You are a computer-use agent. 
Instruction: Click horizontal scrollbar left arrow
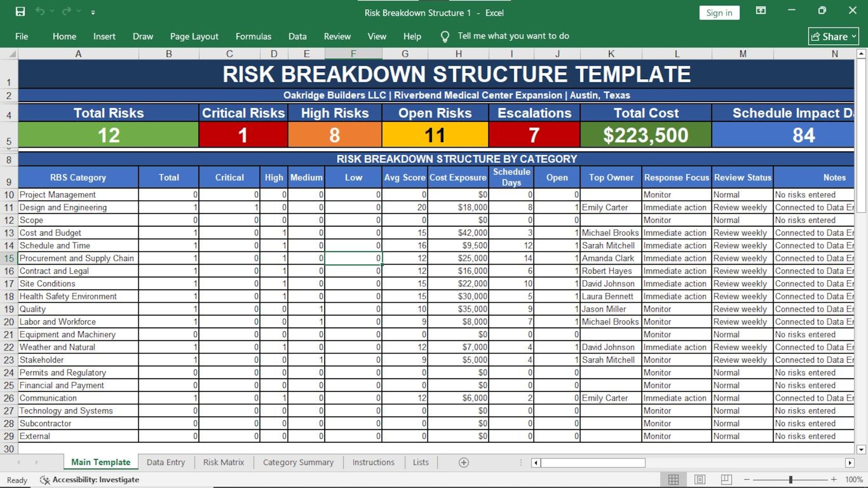pyautogui.click(x=536, y=463)
